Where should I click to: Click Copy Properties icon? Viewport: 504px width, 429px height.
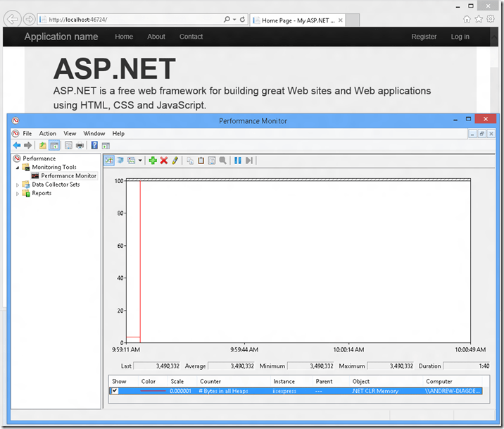coord(190,161)
